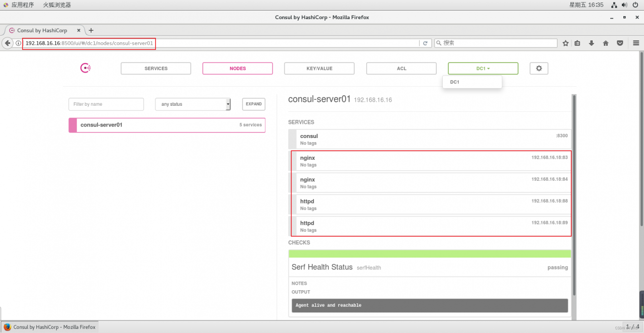Switch to the KEY/VALUE tab
Screen dimensions: 644x333
[x=319, y=69]
